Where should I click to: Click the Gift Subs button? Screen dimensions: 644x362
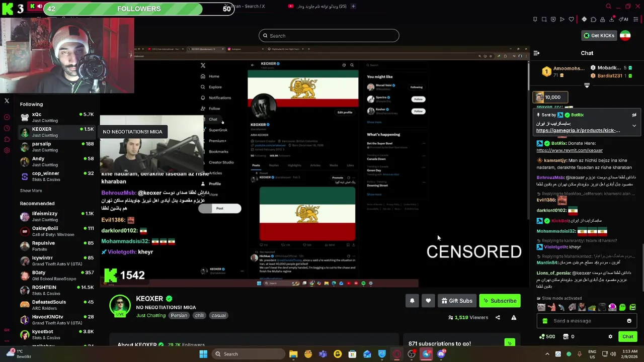pos(457,301)
